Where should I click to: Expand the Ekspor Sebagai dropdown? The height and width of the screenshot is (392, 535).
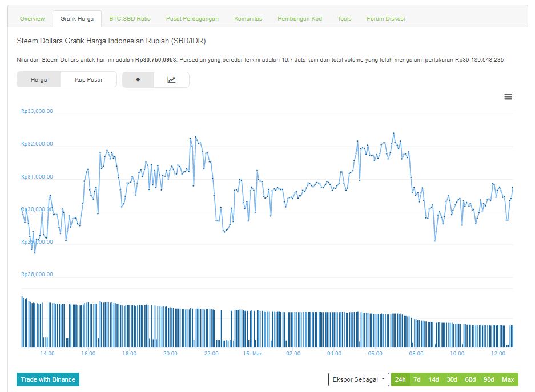click(x=359, y=379)
